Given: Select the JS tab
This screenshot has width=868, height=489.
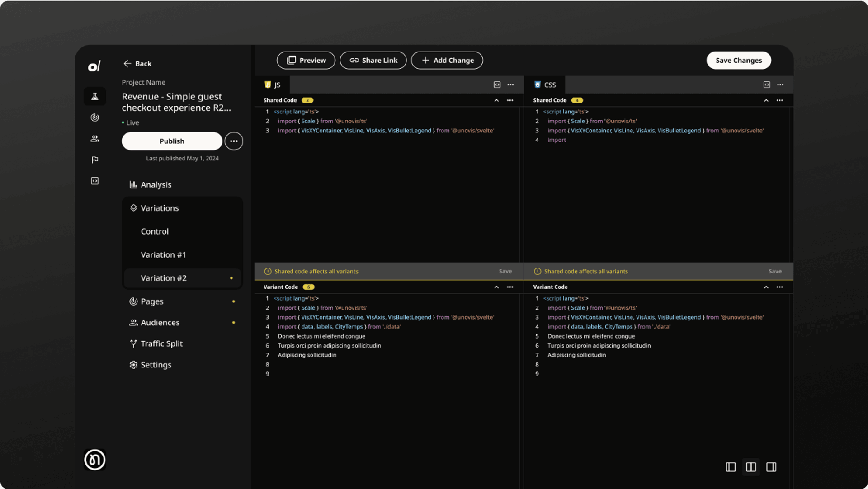Looking at the screenshot, I should point(273,85).
